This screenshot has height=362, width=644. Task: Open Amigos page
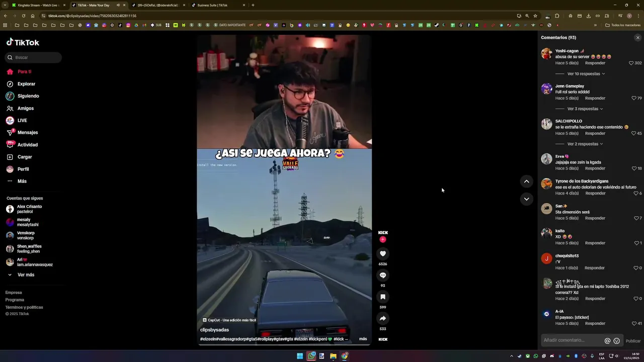click(20, 108)
